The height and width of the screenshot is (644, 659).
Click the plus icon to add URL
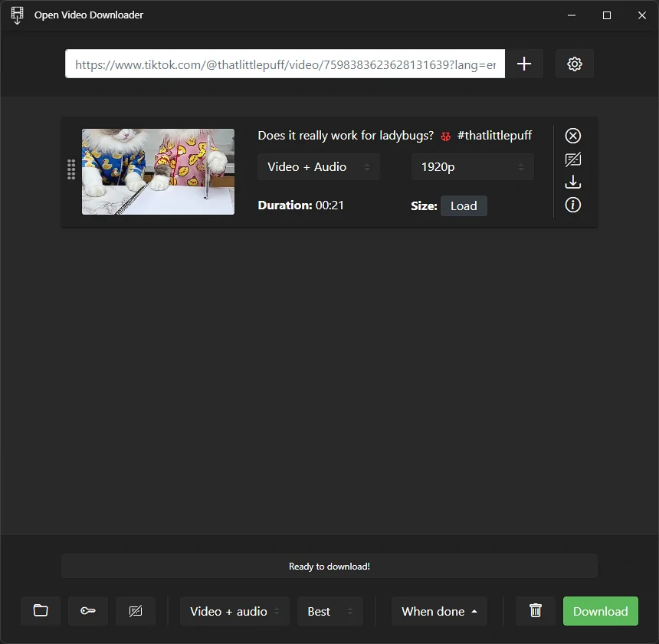point(523,64)
